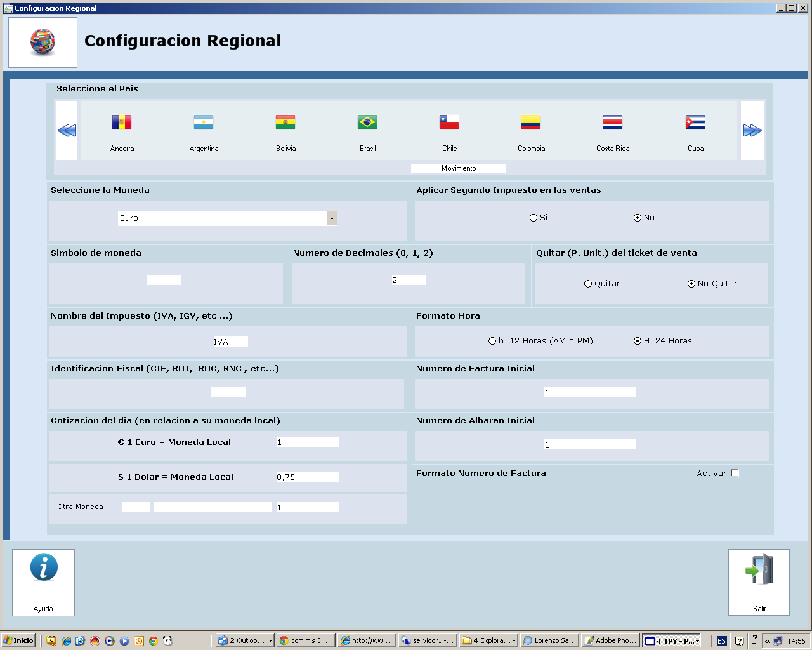Screen dimensions: 812x650
Task: Click the Colombia flag icon
Action: pyautogui.click(x=531, y=122)
